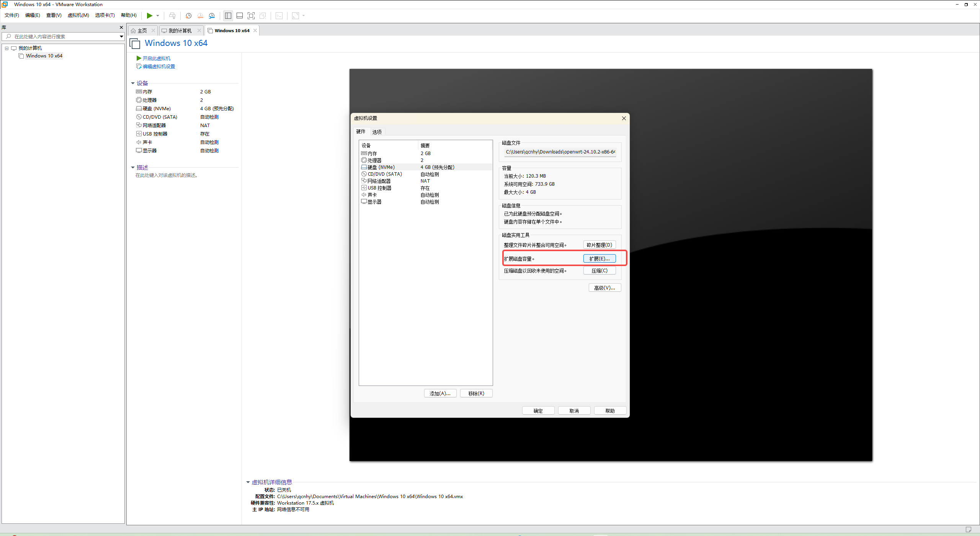Select Windows 10 x64 in library tree

(x=44, y=56)
